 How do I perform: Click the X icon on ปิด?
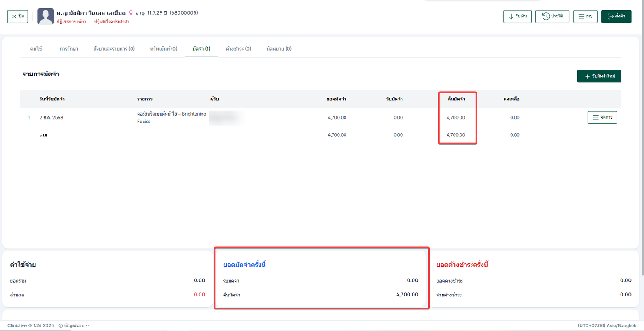[x=14, y=17]
